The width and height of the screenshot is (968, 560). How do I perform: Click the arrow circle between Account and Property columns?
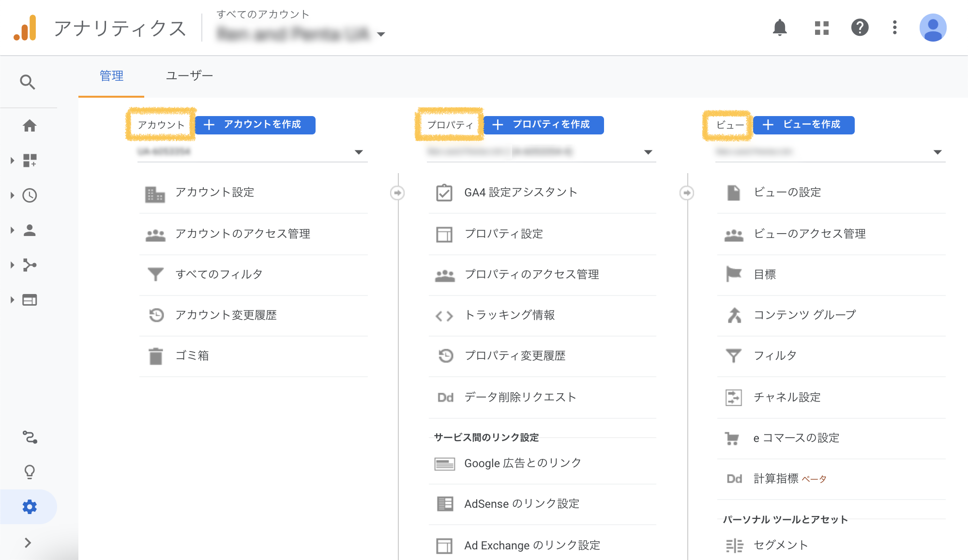[397, 193]
